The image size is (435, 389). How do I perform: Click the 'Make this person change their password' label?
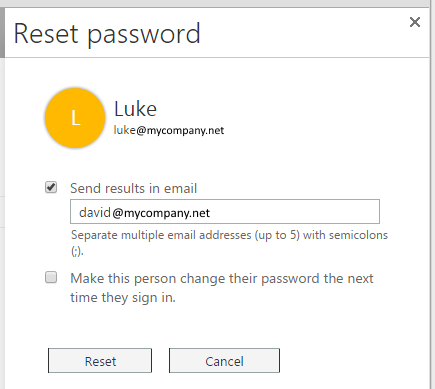(x=222, y=288)
